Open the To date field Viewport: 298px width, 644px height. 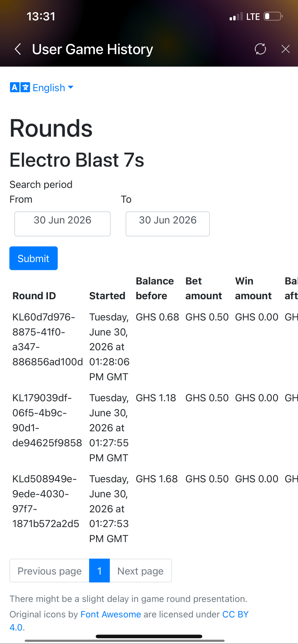coord(167,224)
